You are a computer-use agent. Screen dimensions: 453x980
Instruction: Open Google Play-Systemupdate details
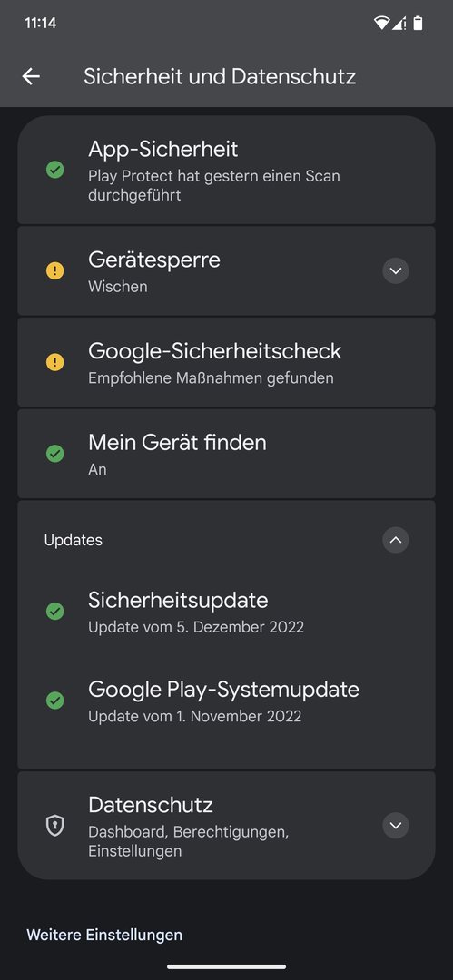click(x=227, y=700)
